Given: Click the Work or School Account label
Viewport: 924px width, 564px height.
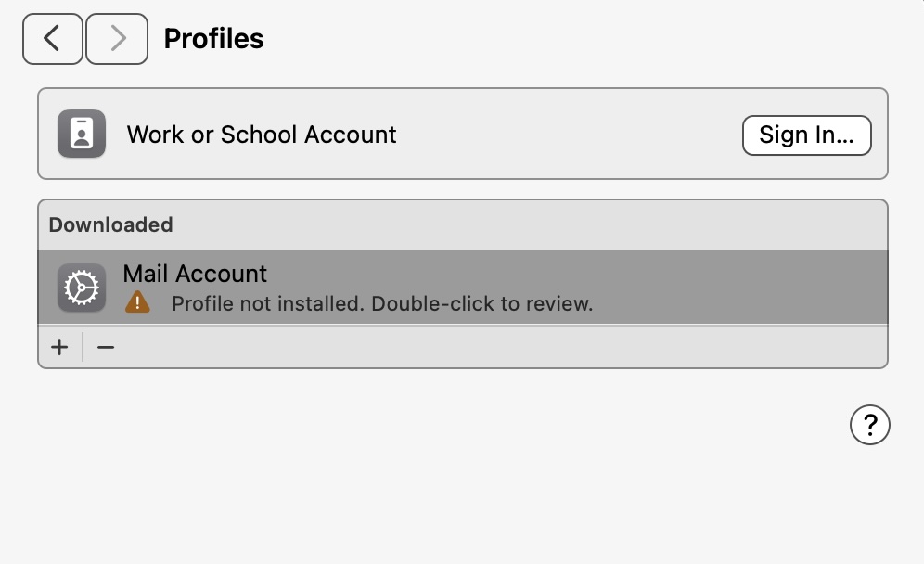Looking at the screenshot, I should 262,135.
